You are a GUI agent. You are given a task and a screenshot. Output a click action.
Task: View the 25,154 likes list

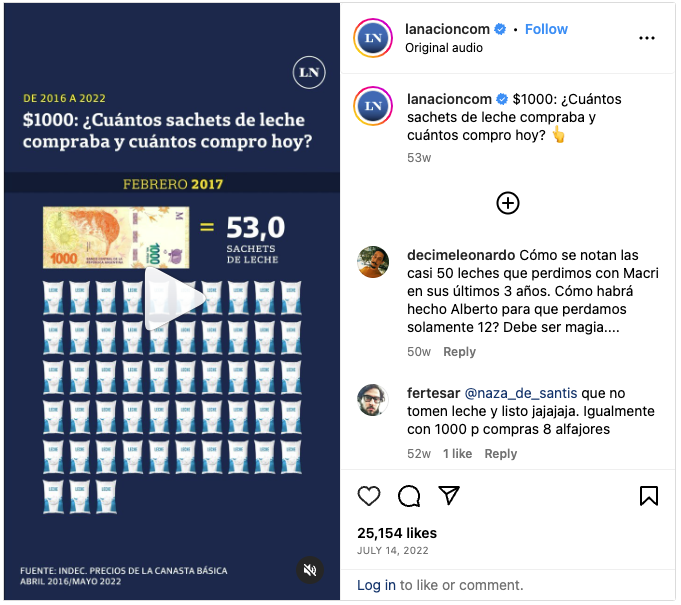(x=397, y=533)
